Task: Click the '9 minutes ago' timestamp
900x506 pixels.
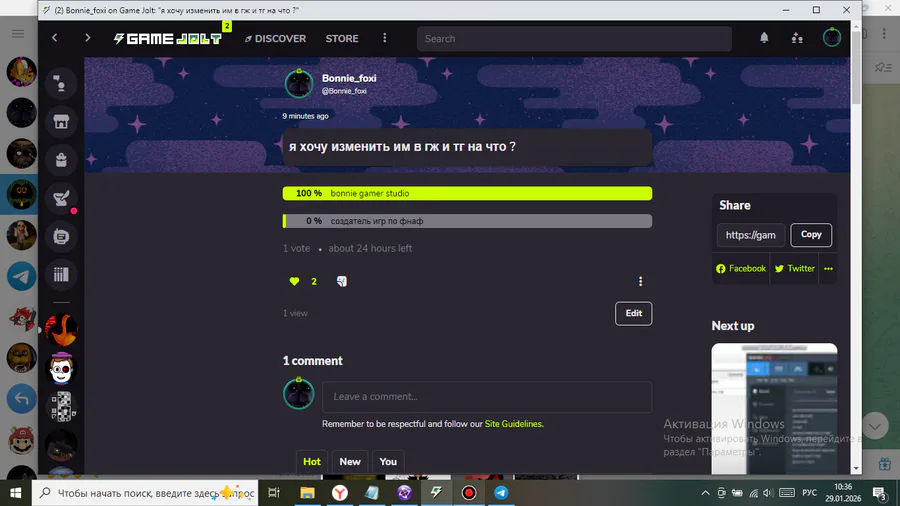Action: pyautogui.click(x=305, y=116)
